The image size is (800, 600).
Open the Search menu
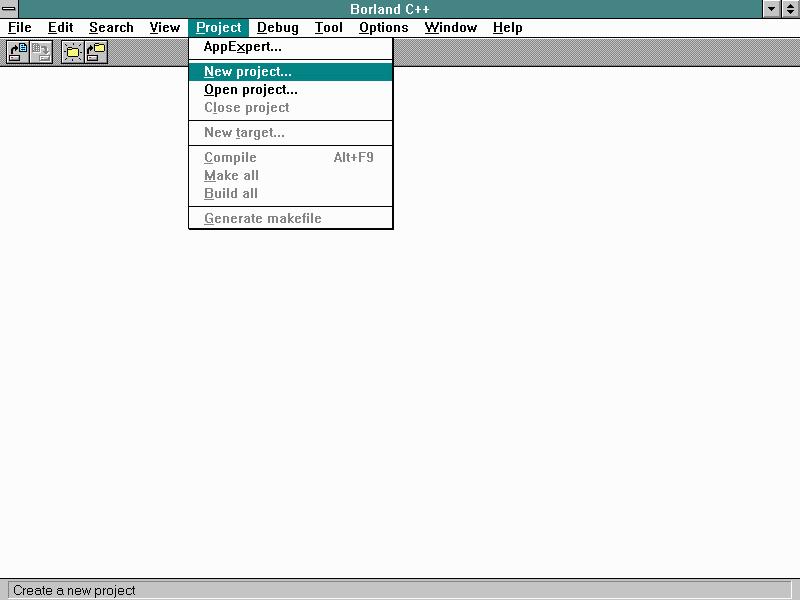click(x=111, y=28)
